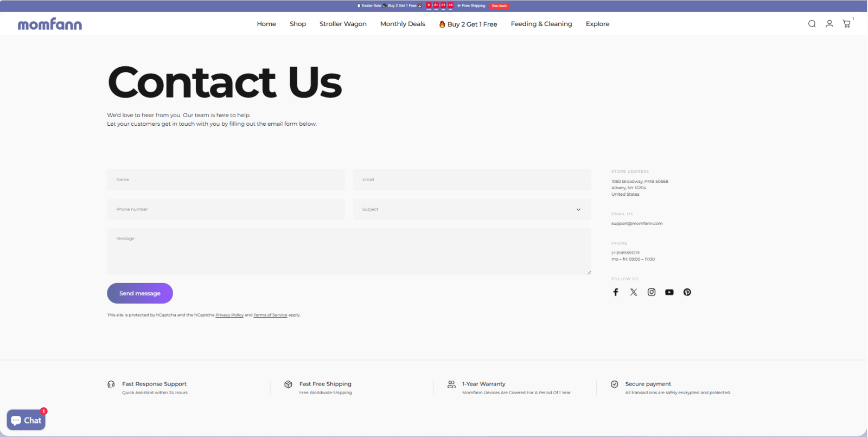Viewport: 868px width, 437px height.
Task: Visit the X (Twitter) profile icon
Action: pyautogui.click(x=634, y=292)
